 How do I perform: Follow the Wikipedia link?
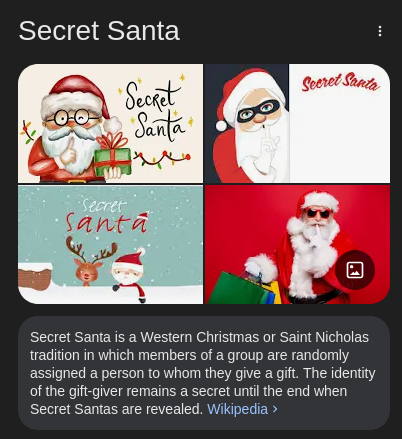pos(237,409)
